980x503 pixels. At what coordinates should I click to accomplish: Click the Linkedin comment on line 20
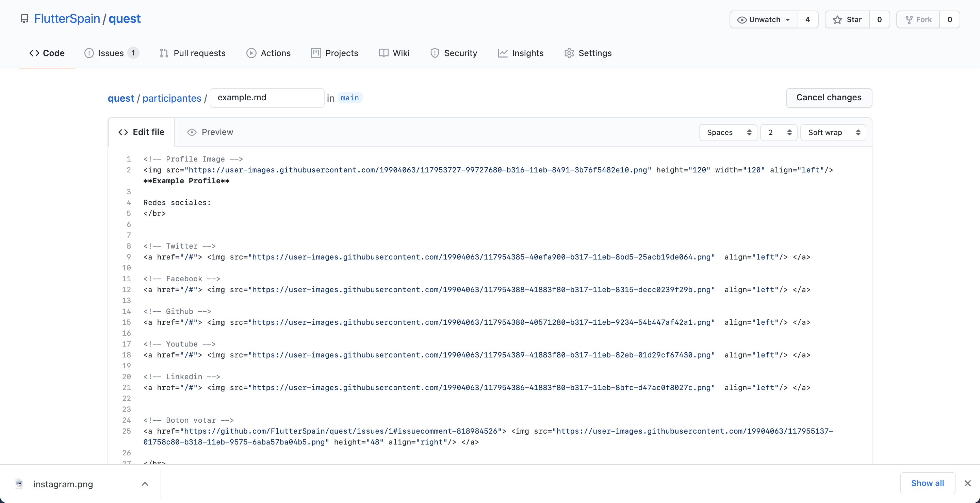point(182,377)
